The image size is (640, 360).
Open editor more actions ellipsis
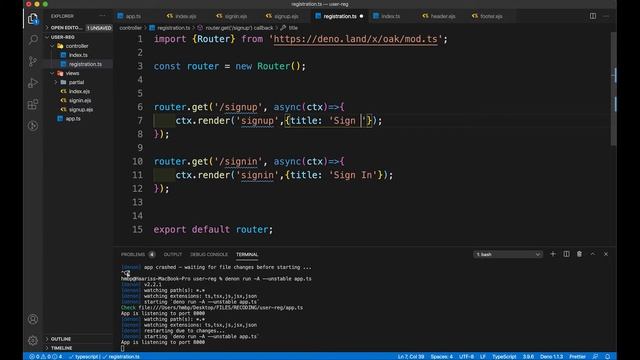click(606, 16)
